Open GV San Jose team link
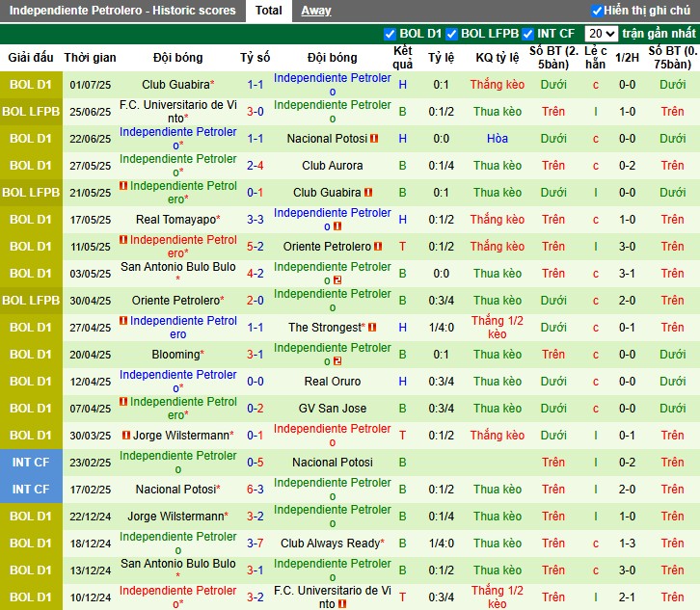 point(332,409)
